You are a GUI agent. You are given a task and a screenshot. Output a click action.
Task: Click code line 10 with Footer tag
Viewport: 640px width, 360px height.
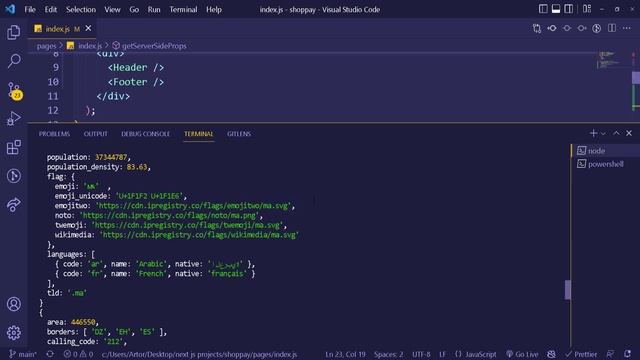[136, 82]
